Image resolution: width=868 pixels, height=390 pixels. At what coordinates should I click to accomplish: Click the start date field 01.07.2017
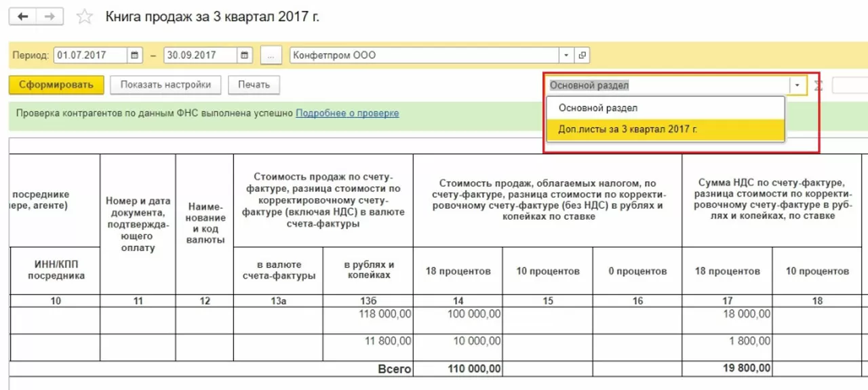[91, 56]
